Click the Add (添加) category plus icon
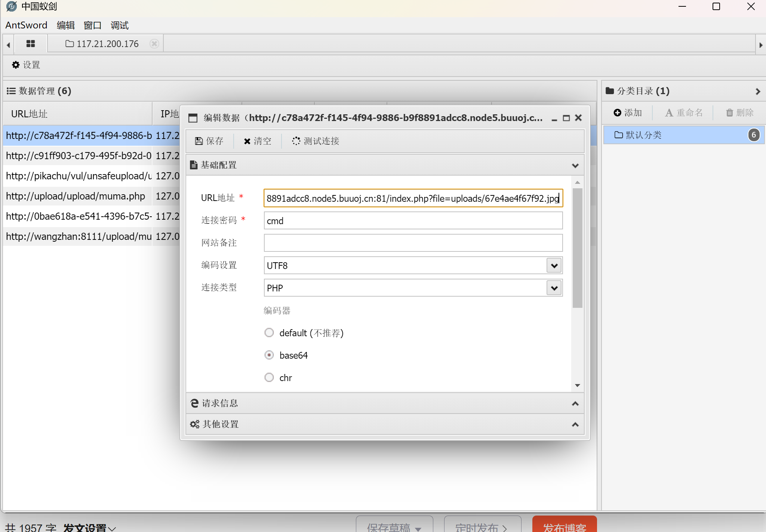Viewport: 766px width, 532px height. point(618,112)
